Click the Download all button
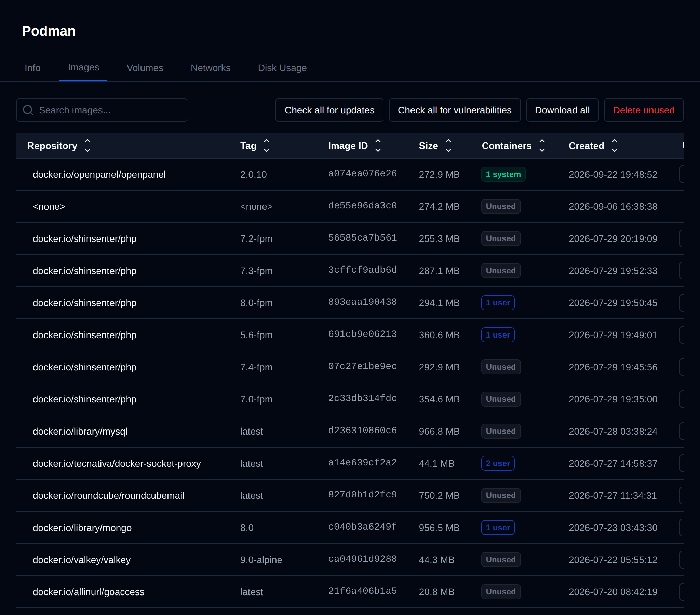This screenshot has width=700, height=615. [562, 110]
